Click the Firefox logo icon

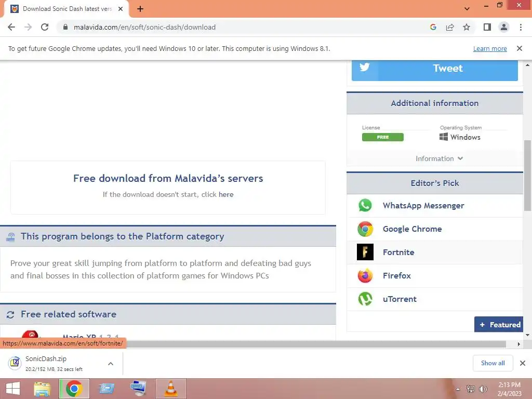pyautogui.click(x=365, y=275)
